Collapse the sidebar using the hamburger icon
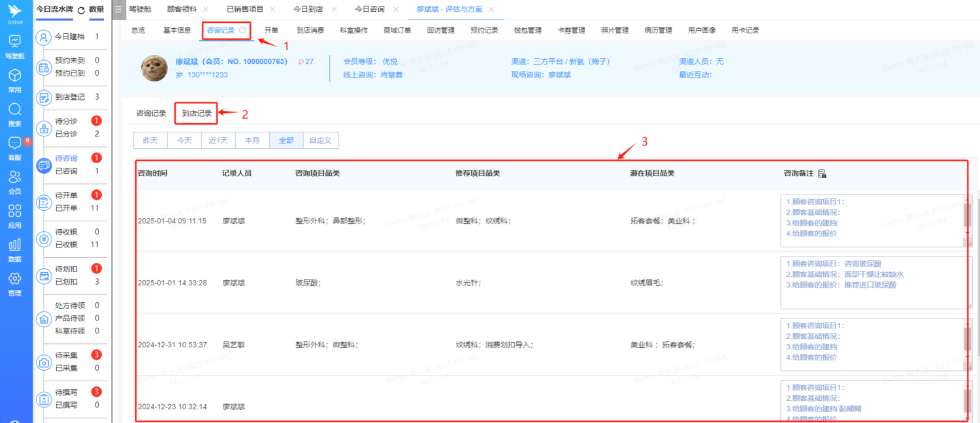 pyautogui.click(x=118, y=10)
